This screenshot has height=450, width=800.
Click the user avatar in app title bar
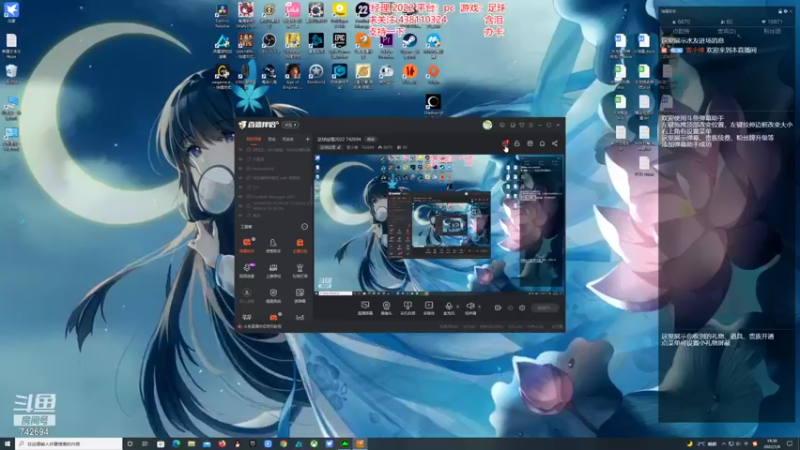[487, 124]
